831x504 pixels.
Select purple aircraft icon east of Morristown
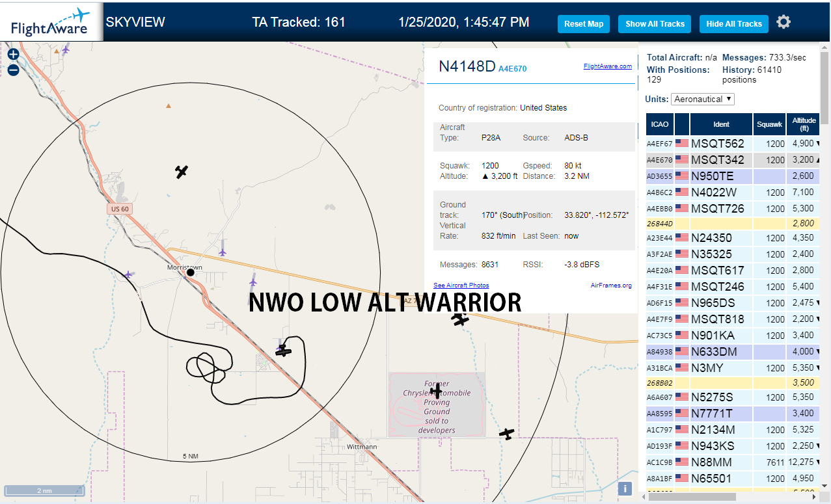(253, 282)
